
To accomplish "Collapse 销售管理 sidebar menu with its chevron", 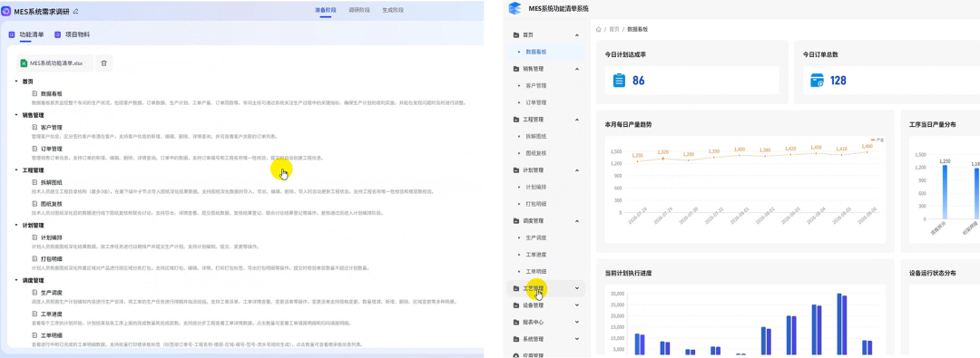I will [x=577, y=69].
